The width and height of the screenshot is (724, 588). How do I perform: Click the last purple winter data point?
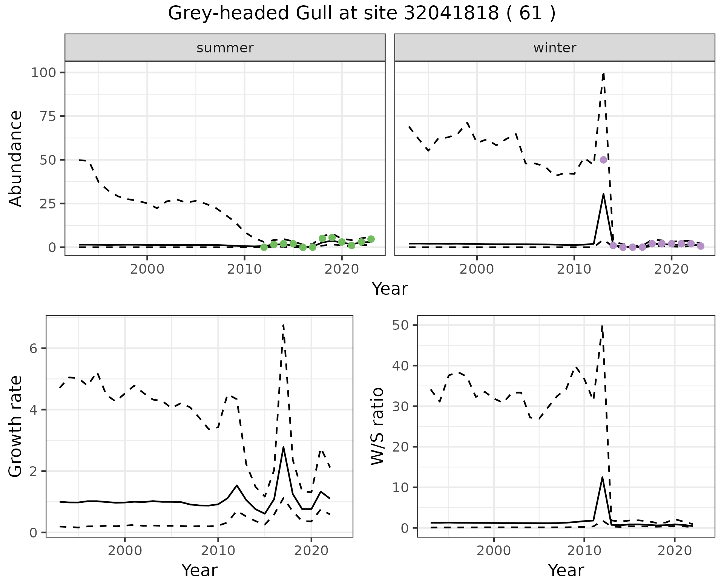coord(701,246)
